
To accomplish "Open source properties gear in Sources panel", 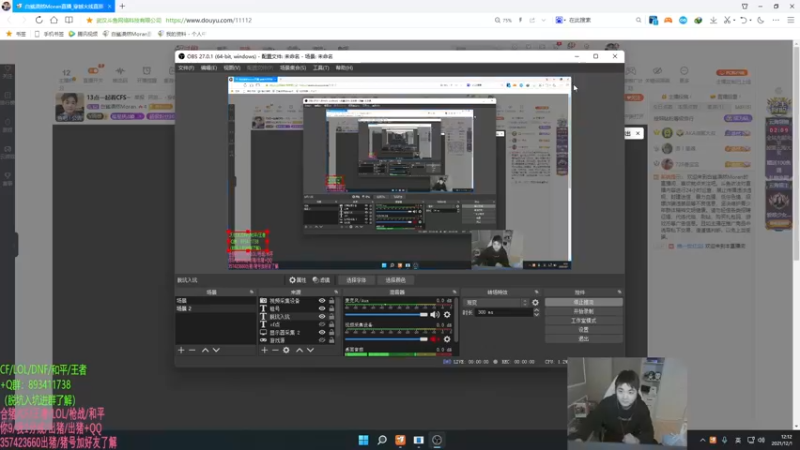I will click(x=286, y=350).
